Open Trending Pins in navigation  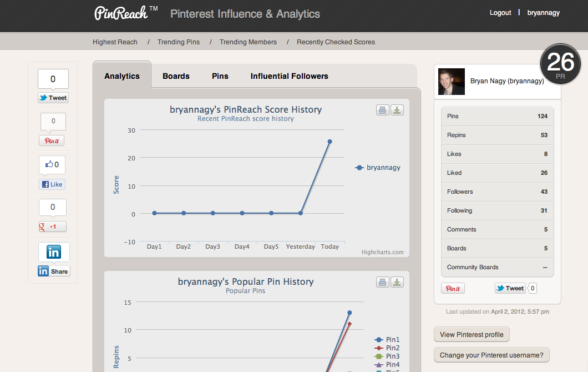point(178,42)
